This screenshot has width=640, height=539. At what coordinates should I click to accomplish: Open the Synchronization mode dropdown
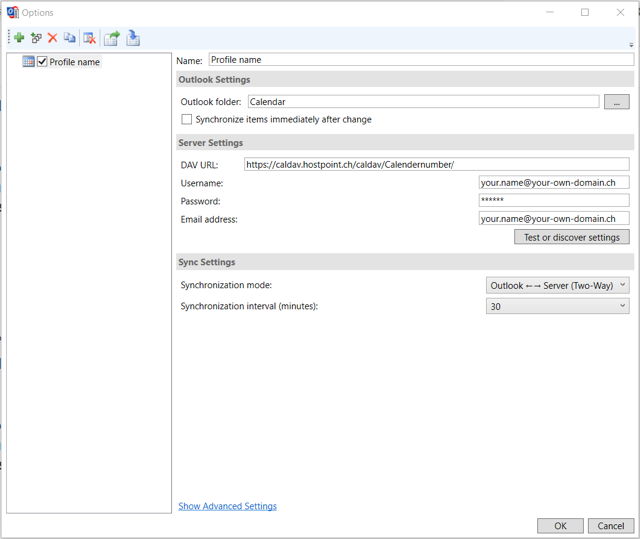558,285
